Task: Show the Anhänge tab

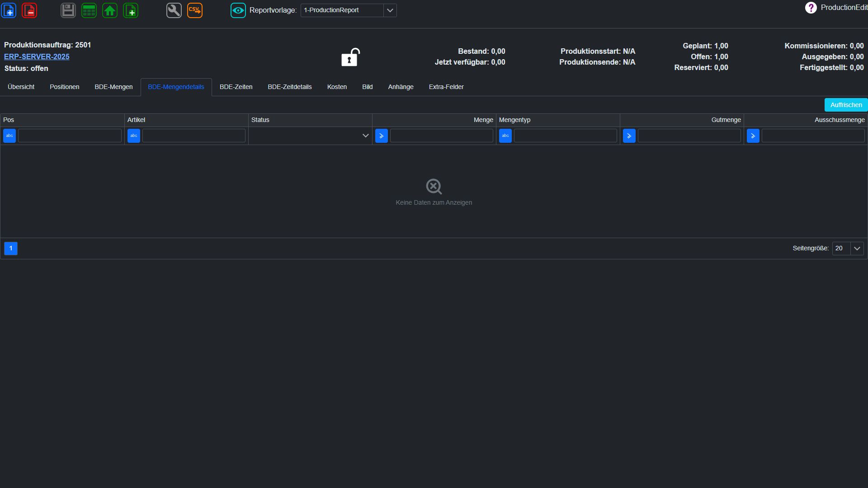Action: click(x=401, y=87)
